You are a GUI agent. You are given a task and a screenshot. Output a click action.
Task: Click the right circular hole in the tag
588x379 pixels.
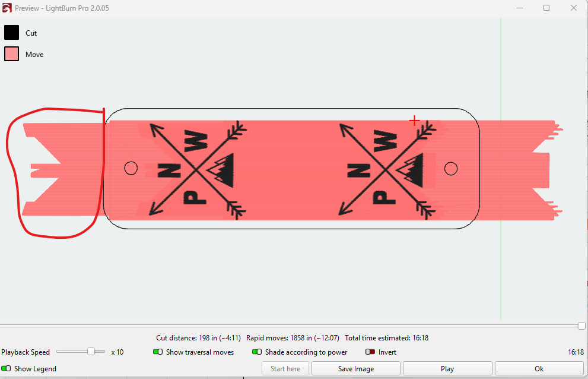click(451, 169)
